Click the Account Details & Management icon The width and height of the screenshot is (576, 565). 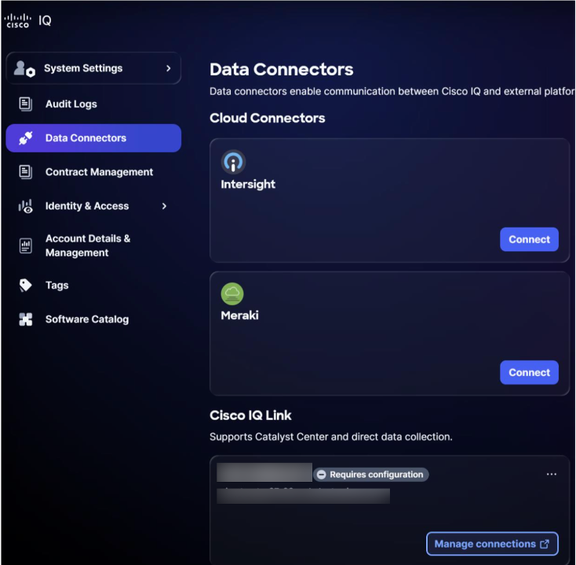(x=25, y=246)
